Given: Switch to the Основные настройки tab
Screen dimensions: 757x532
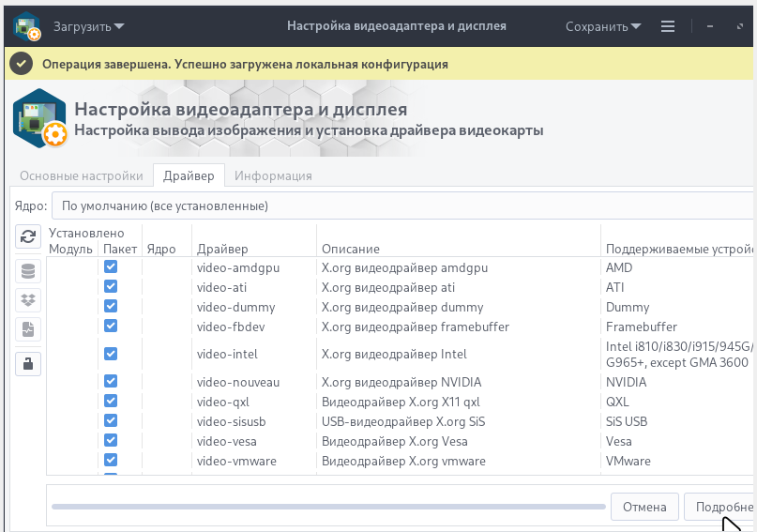Looking at the screenshot, I should 82,175.
